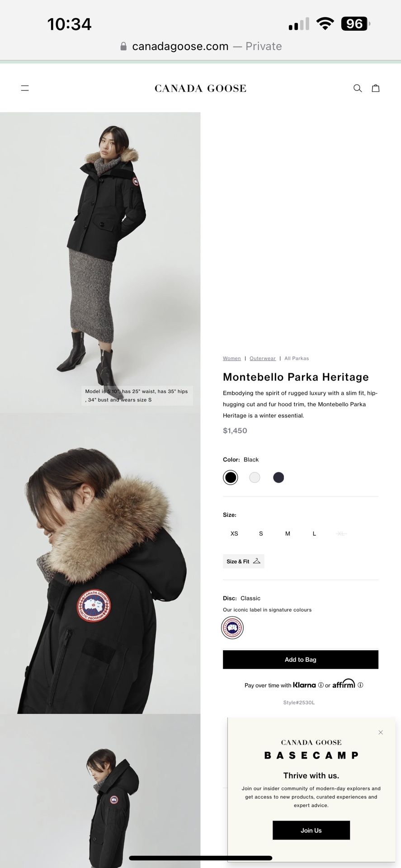
Task: Select the white color swatch
Action: click(255, 477)
